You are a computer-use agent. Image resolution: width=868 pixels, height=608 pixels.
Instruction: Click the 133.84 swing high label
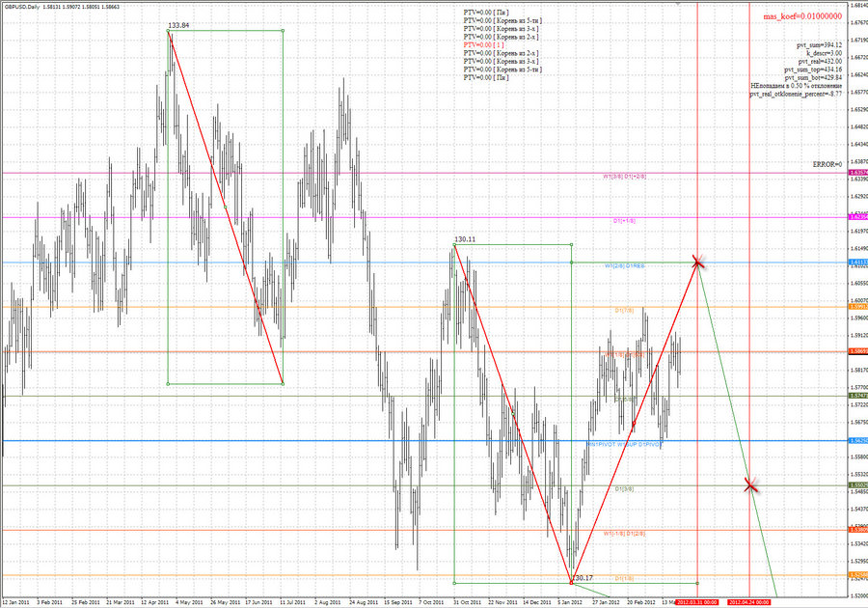pos(178,25)
